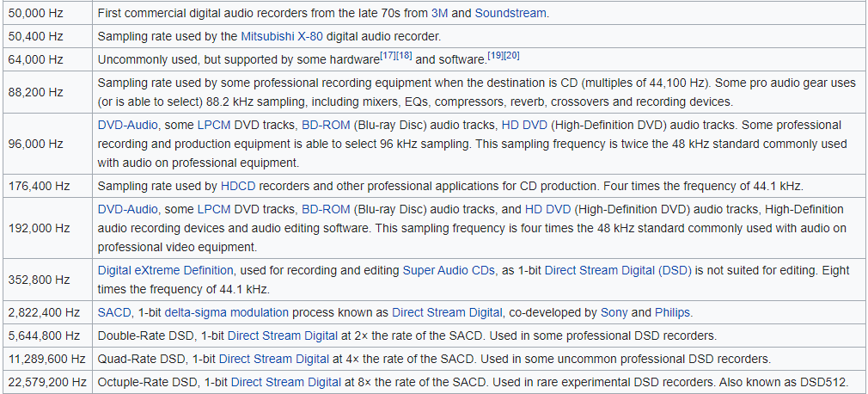
Task: Open LPCM link in 96,000 Hz row
Action: 213,126
